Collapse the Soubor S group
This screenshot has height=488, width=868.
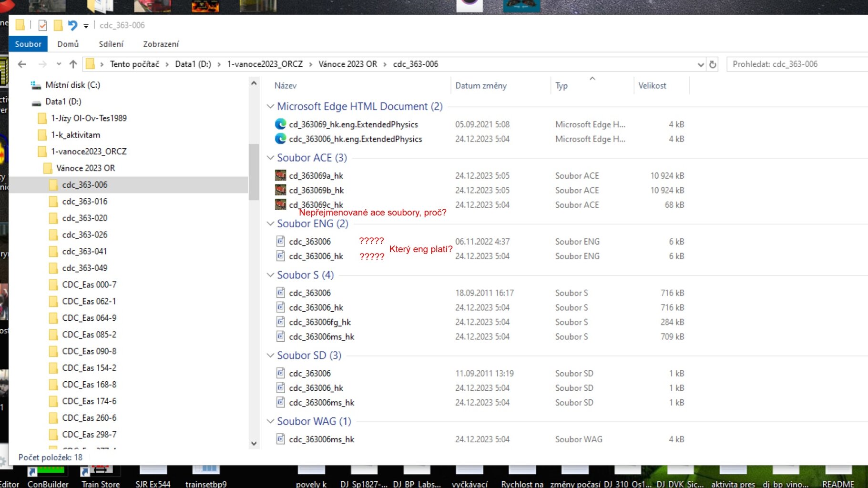pos(270,275)
